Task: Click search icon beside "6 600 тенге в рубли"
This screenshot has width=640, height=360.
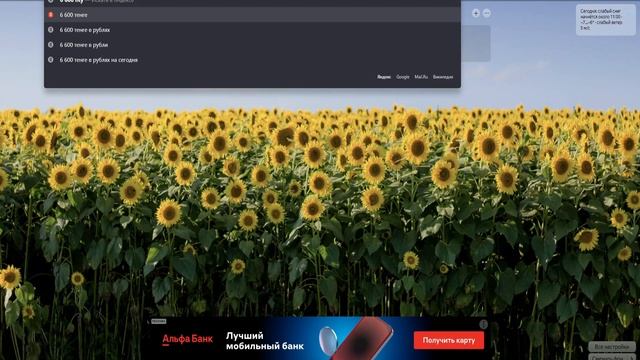Action: 51,45
